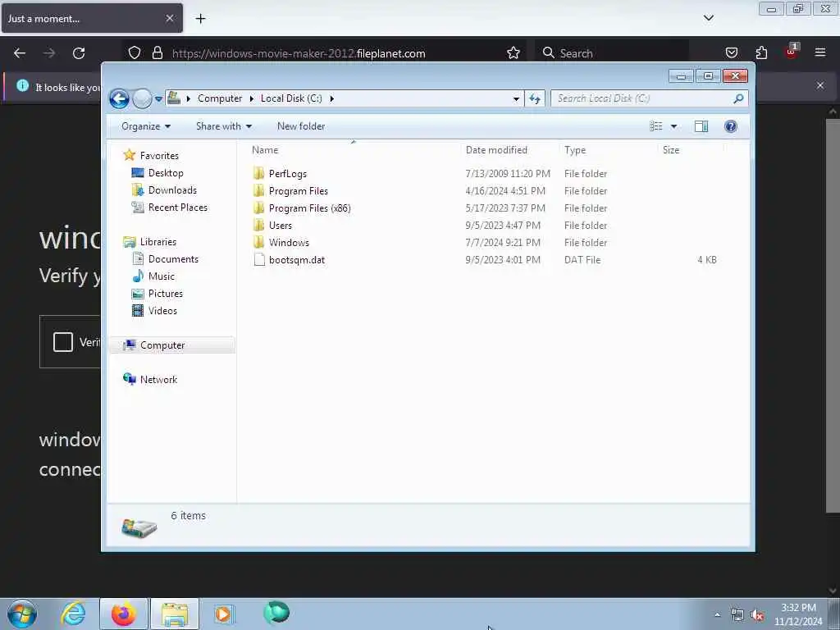Image resolution: width=840 pixels, height=630 pixels.
Task: Open Network in navigation pane
Action: [158, 379]
